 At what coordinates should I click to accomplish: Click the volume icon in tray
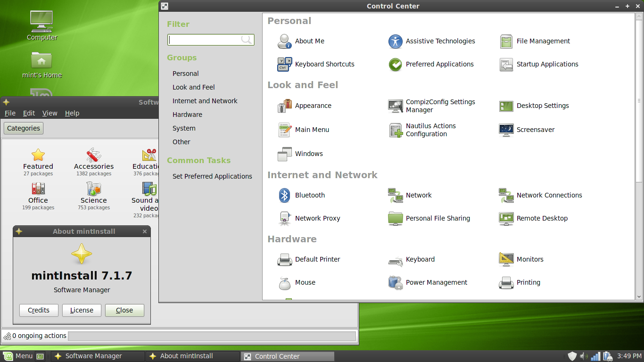click(x=584, y=356)
